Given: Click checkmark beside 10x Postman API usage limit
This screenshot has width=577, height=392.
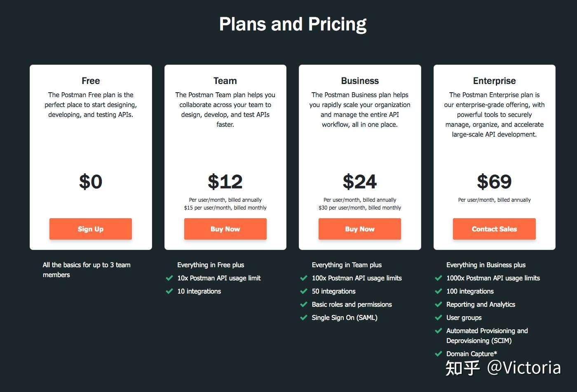Looking at the screenshot, I should [x=169, y=278].
